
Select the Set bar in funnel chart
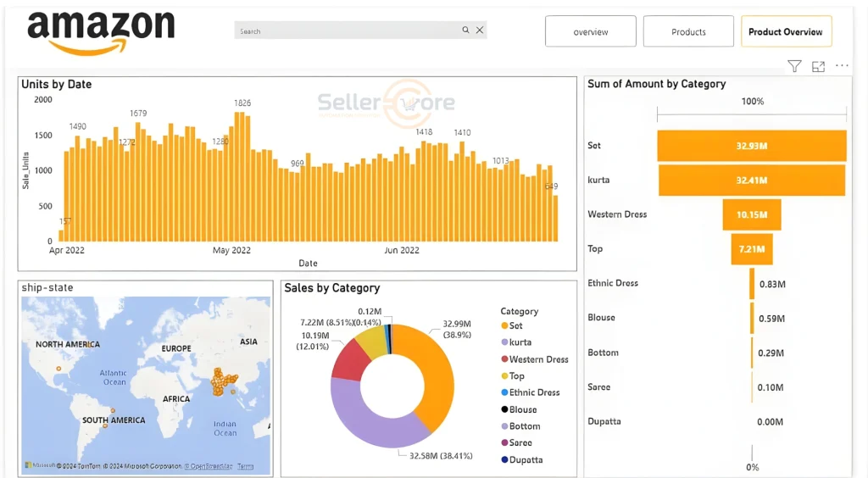click(x=752, y=146)
